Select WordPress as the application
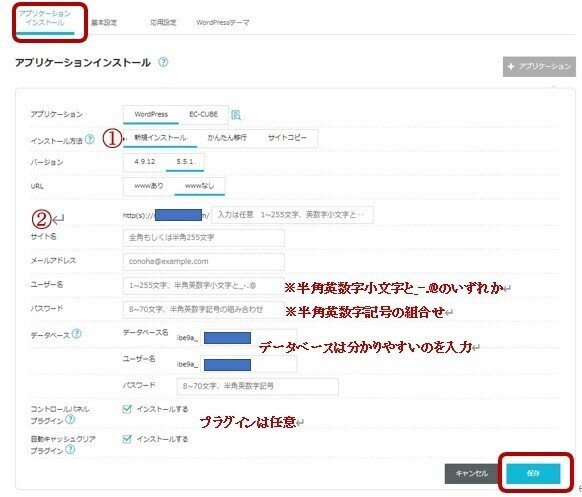Image resolution: width=582 pixels, height=497 pixels. coord(151,114)
